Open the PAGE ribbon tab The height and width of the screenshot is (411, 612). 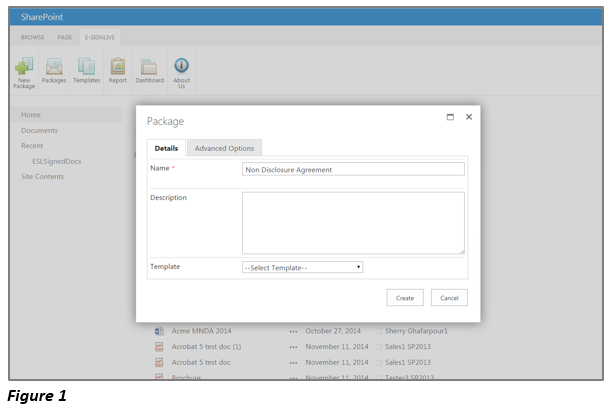click(x=64, y=37)
